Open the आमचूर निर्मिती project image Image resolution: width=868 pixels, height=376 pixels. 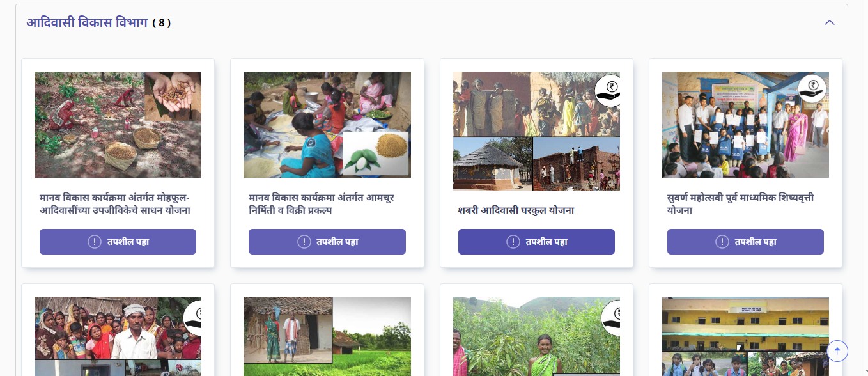pyautogui.click(x=327, y=124)
